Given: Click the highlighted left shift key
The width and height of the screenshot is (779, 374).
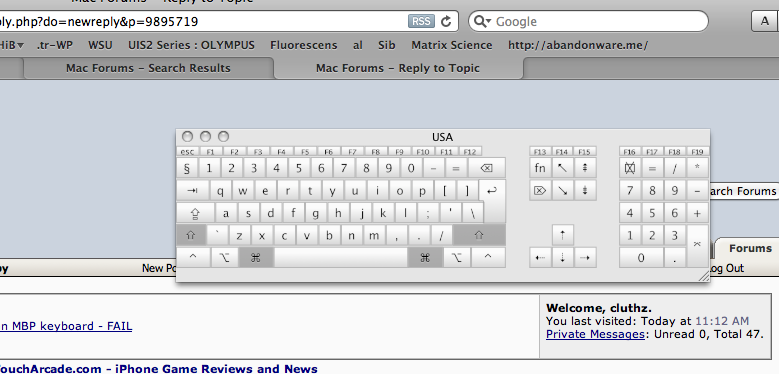Looking at the screenshot, I should tap(191, 235).
